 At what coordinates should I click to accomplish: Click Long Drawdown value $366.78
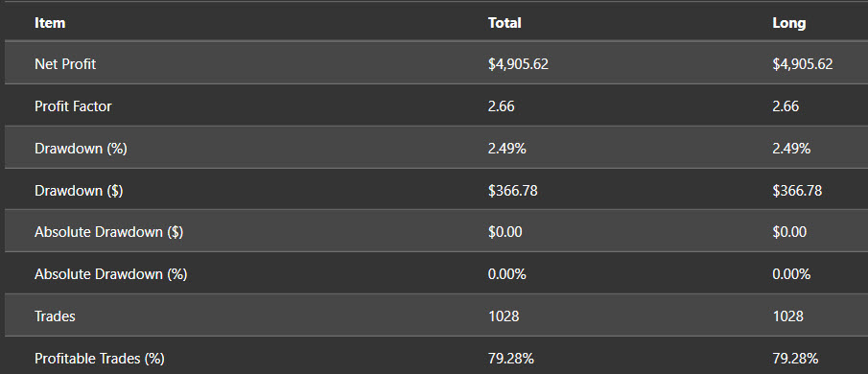(797, 190)
